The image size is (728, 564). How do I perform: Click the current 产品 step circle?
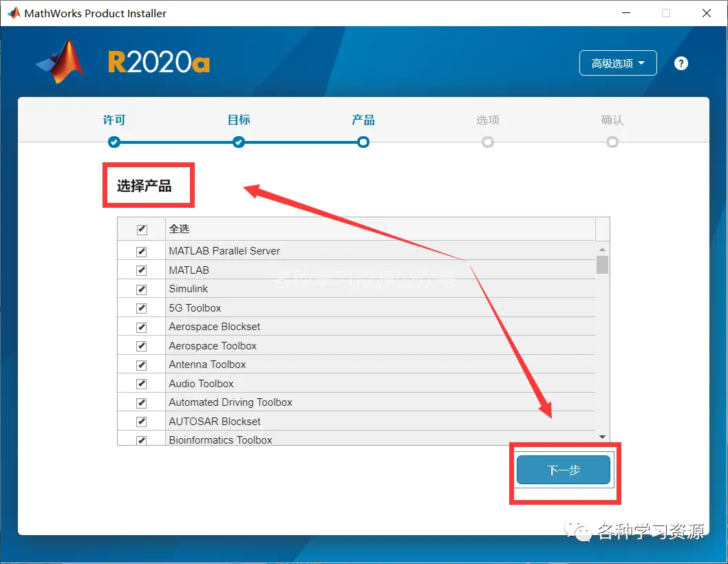click(x=363, y=142)
